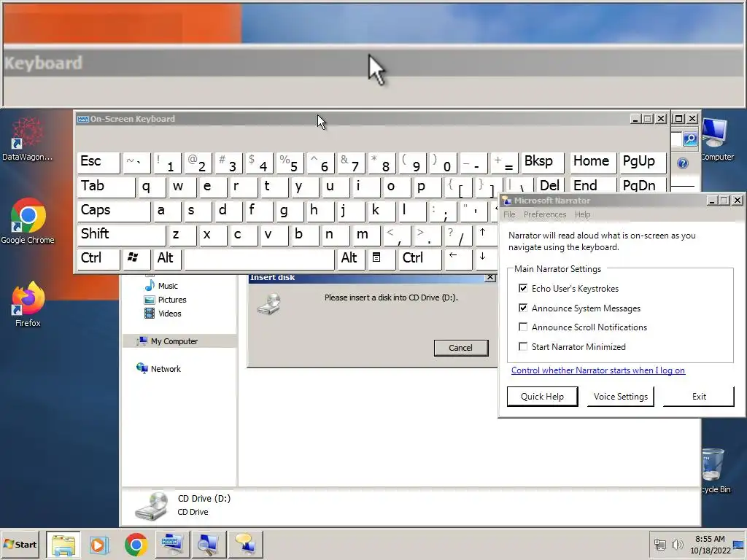The width and height of the screenshot is (747, 560).
Task: Toggle Echo User's Keystrokes checkbox
Action: tap(523, 288)
